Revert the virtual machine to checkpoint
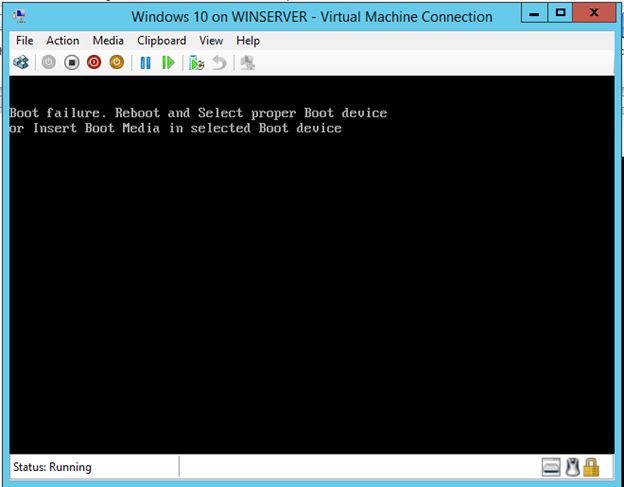 click(x=219, y=63)
